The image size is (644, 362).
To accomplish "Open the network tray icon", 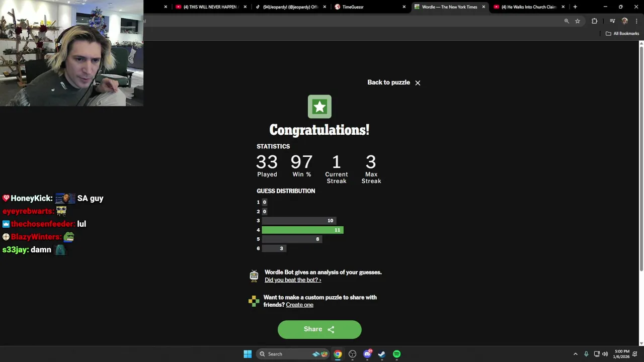I will coord(597,354).
